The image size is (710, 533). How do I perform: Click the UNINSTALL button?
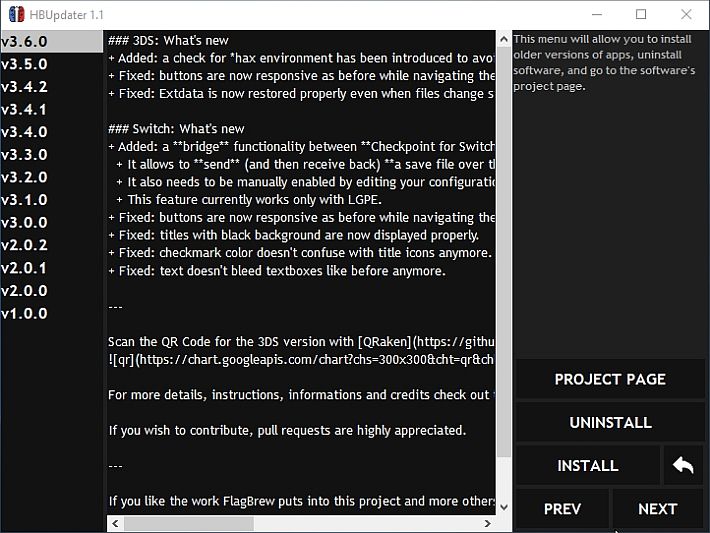[x=610, y=422]
